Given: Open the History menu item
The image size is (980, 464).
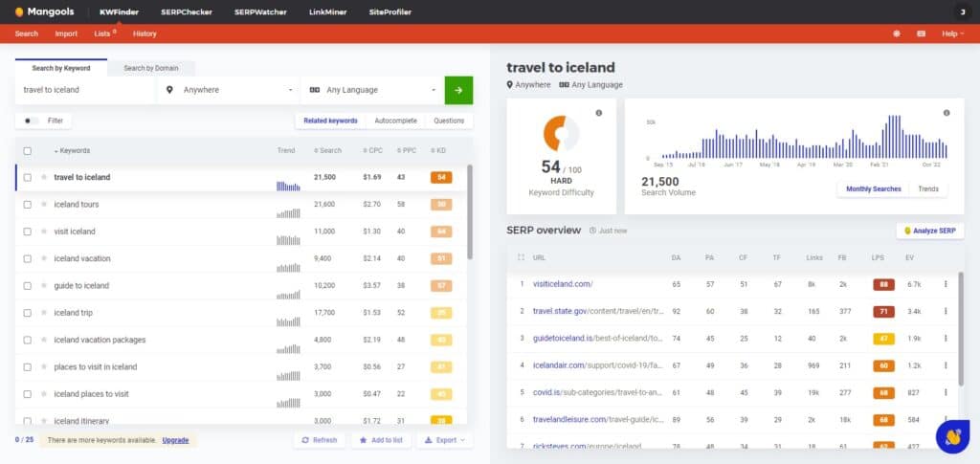Looking at the screenshot, I should pyautogui.click(x=145, y=33).
